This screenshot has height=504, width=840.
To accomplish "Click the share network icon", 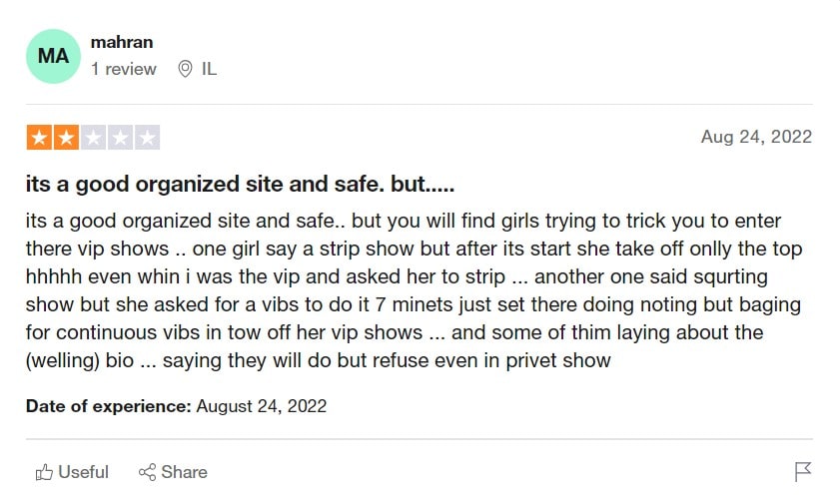I will (147, 472).
